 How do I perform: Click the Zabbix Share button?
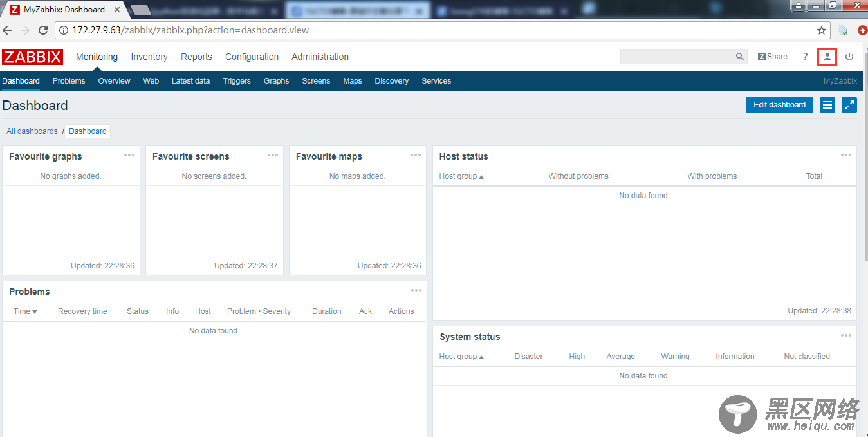point(773,57)
